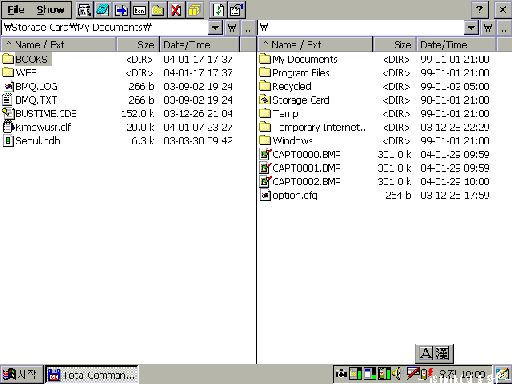Select the WEF folder in the left panel

pos(20,73)
